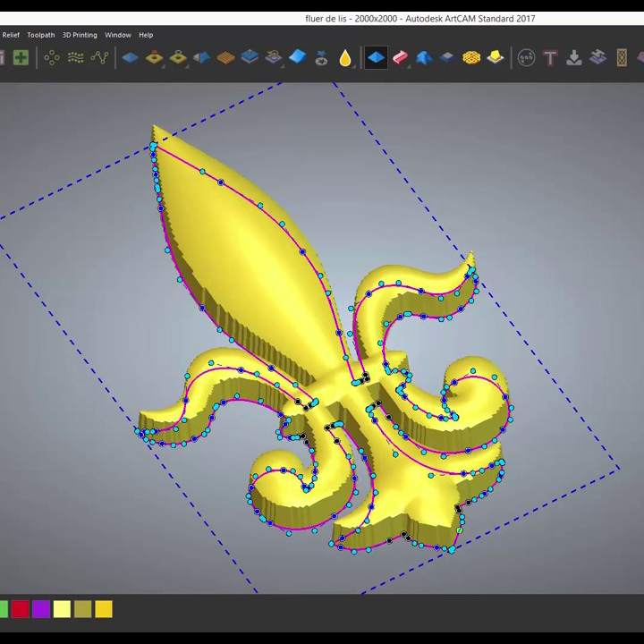
Task: Click the download arrow import icon
Action: [574, 58]
